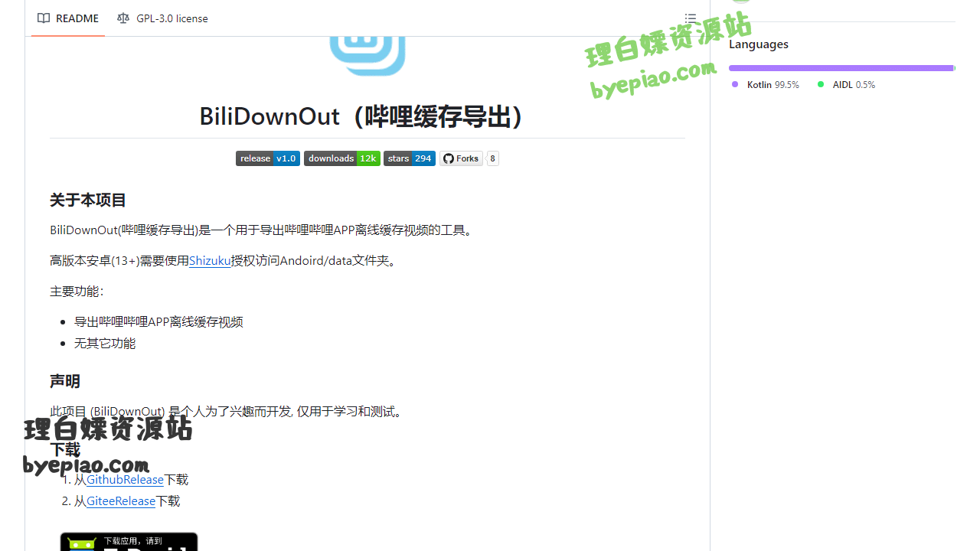The width and height of the screenshot is (980, 551).
Task: Select the Kotlin 99.5% language link
Action: pyautogui.click(x=765, y=85)
